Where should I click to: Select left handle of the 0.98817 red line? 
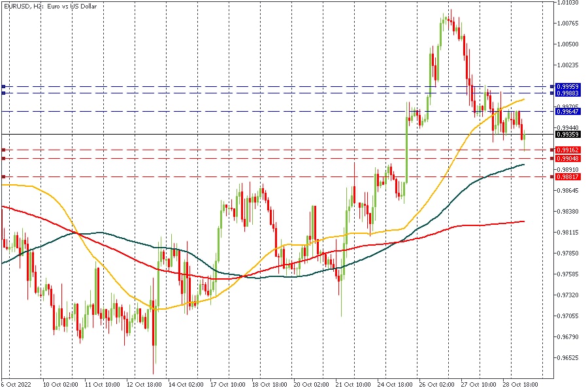tap(3, 176)
